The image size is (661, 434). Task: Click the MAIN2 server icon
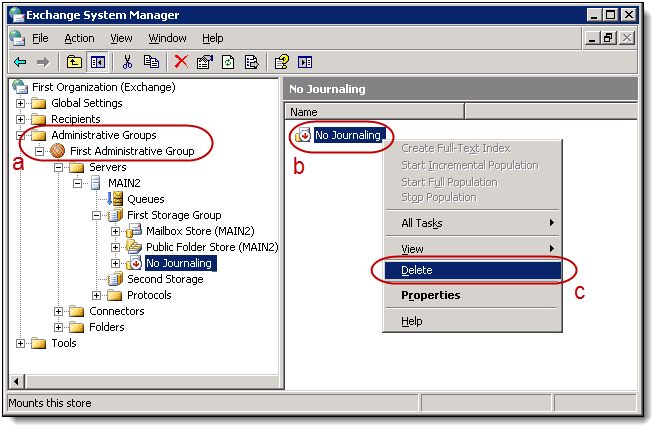pos(96,183)
